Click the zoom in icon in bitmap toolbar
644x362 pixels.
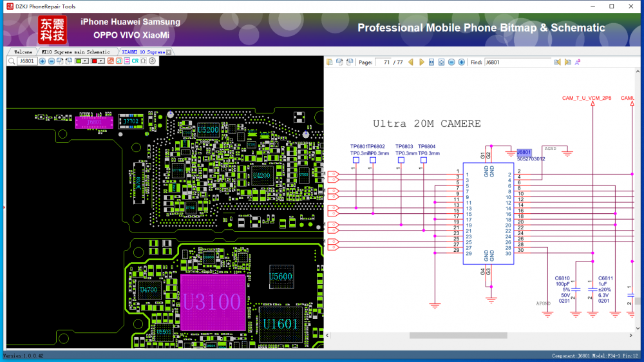click(43, 61)
